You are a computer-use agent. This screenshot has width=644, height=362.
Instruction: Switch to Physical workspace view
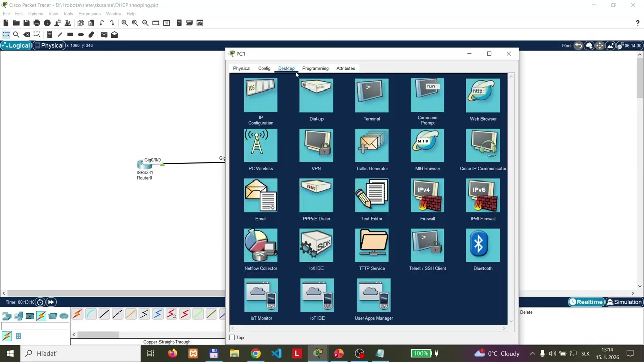(x=49, y=46)
